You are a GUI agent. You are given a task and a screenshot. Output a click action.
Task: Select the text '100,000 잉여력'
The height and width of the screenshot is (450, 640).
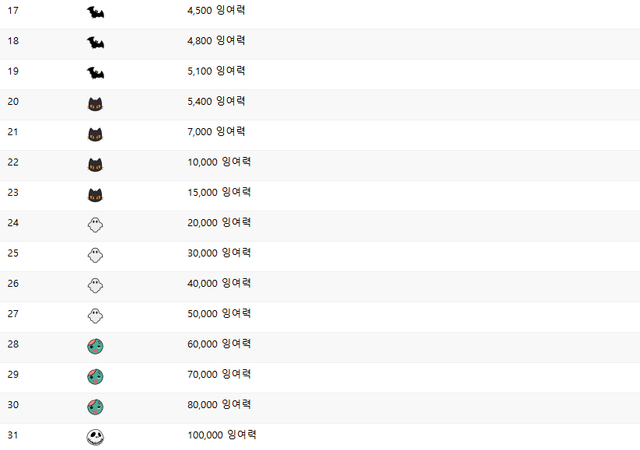click(222, 434)
